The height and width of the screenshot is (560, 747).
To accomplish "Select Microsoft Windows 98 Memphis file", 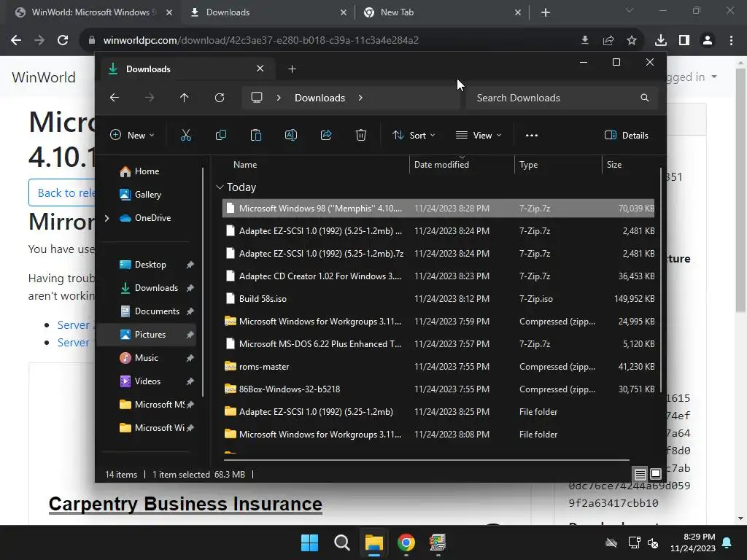I will (x=438, y=208).
